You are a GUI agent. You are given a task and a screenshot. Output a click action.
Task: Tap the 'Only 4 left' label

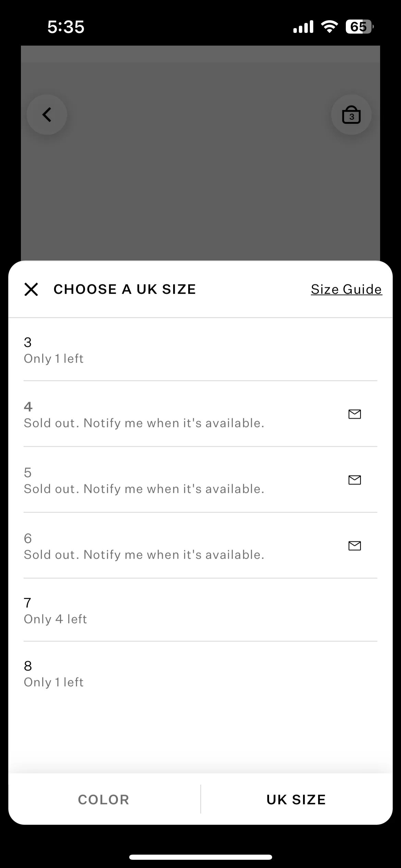click(x=55, y=619)
